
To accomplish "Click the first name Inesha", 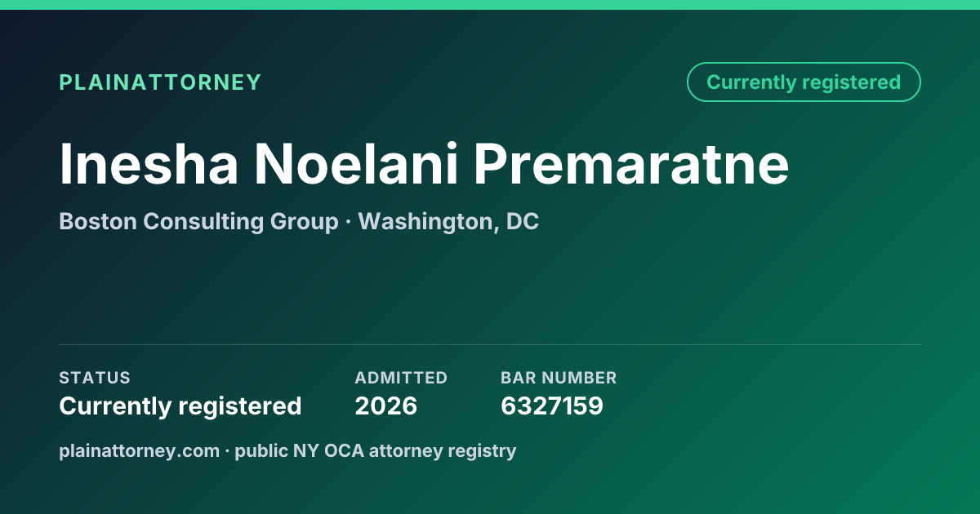I will coord(149,164).
